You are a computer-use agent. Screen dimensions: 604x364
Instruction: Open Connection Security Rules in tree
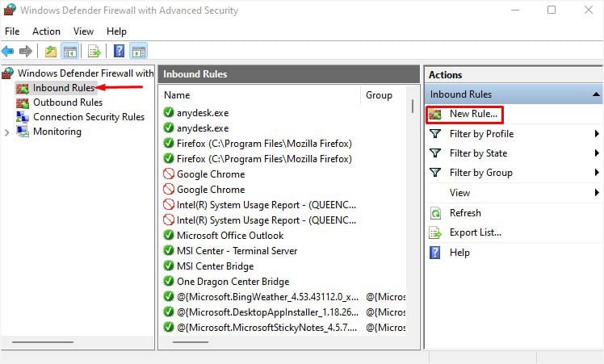[88, 117]
